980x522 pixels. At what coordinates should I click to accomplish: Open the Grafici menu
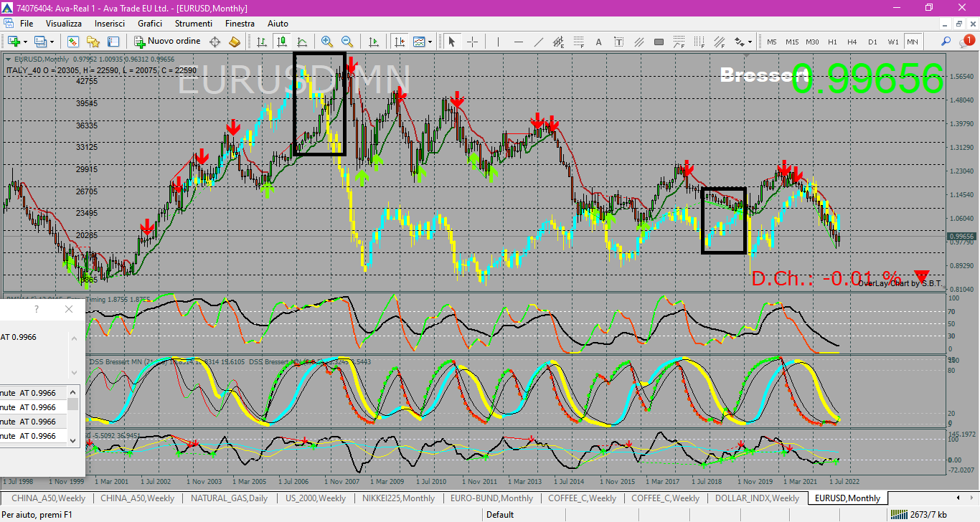[x=150, y=24]
